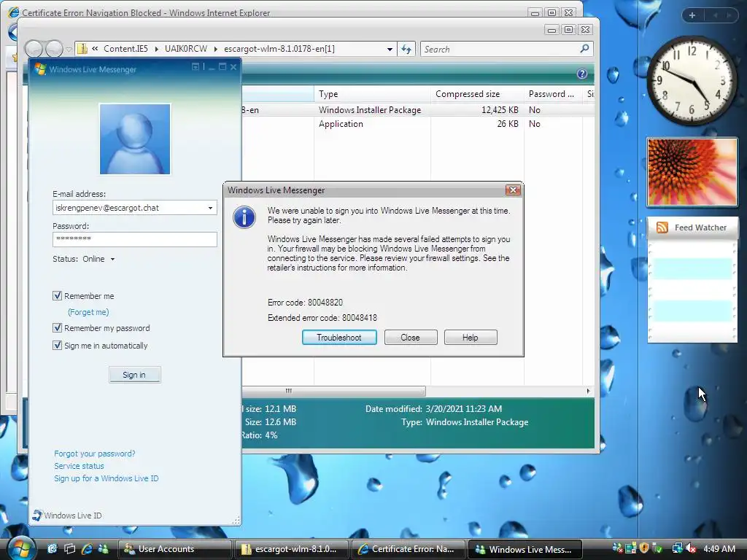This screenshot has height=560, width=747.
Task: Sort by the Type column header
Action: (373, 94)
